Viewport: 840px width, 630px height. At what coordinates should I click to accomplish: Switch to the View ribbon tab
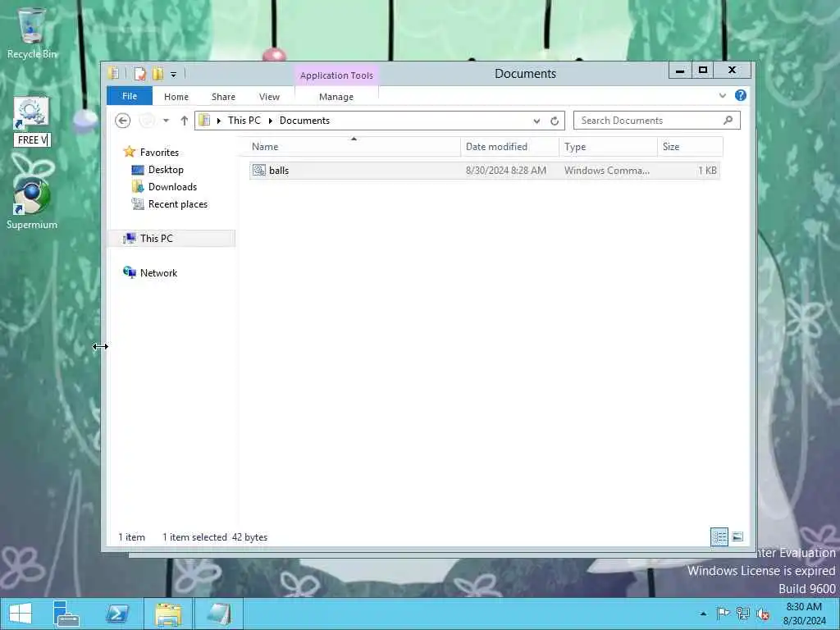(269, 97)
